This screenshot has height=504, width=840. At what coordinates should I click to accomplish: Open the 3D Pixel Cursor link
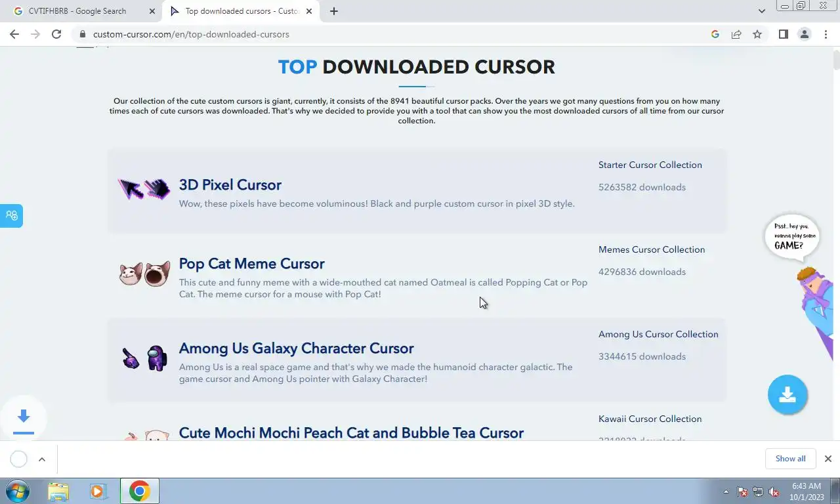pos(230,185)
